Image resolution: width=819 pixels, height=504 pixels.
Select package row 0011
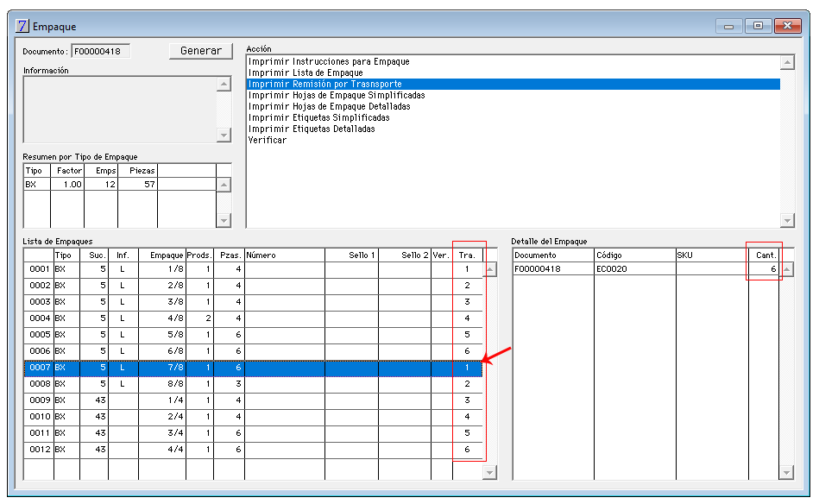coord(253,433)
